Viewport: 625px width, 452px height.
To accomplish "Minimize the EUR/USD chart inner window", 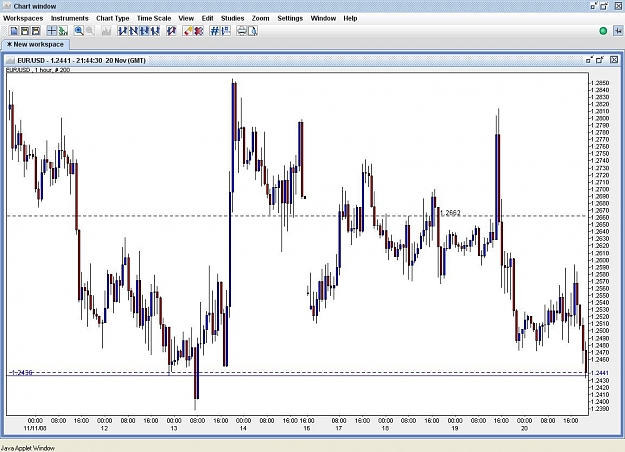I will click(x=590, y=60).
